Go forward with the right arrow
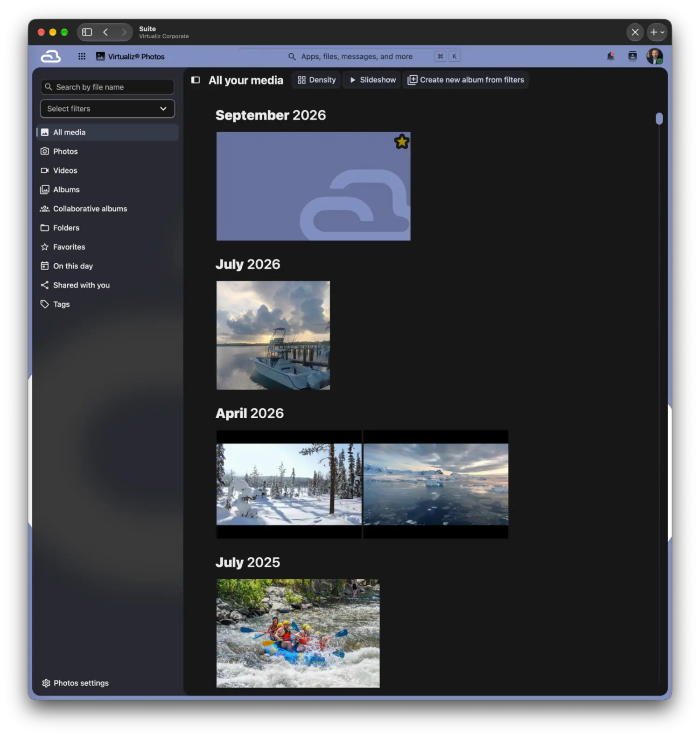The height and width of the screenshot is (737, 700). (x=124, y=32)
